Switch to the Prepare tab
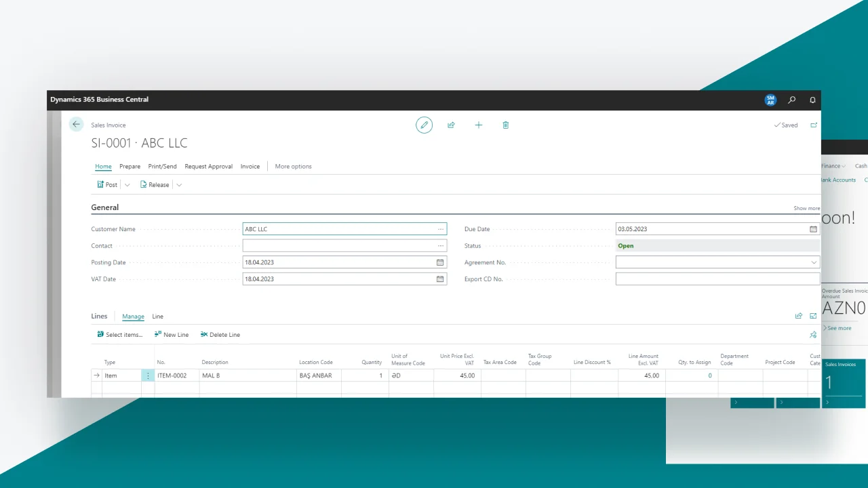 pyautogui.click(x=130, y=166)
